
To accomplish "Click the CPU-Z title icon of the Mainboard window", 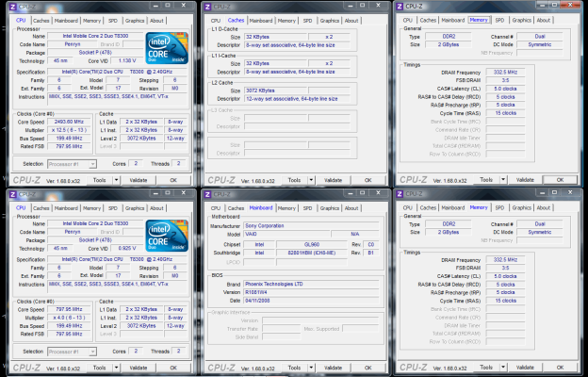I will tap(209, 195).
